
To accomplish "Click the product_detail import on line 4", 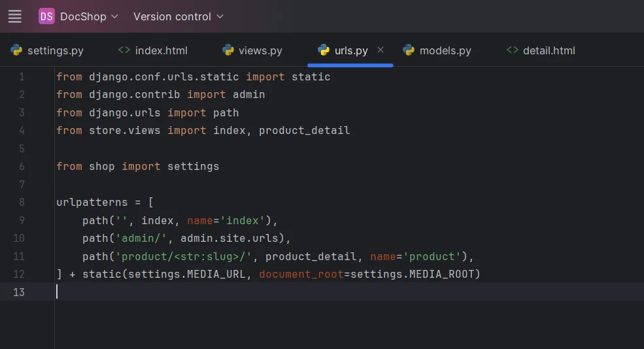I will (x=304, y=131).
